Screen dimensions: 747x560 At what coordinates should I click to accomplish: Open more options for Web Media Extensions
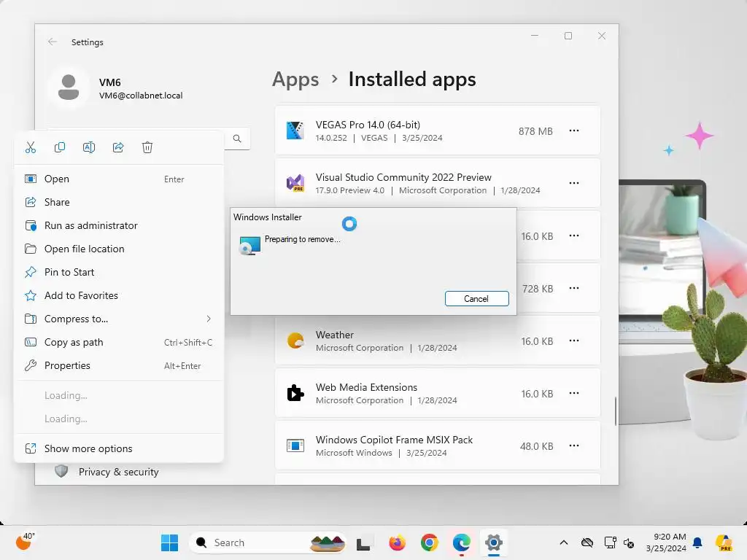[574, 393]
